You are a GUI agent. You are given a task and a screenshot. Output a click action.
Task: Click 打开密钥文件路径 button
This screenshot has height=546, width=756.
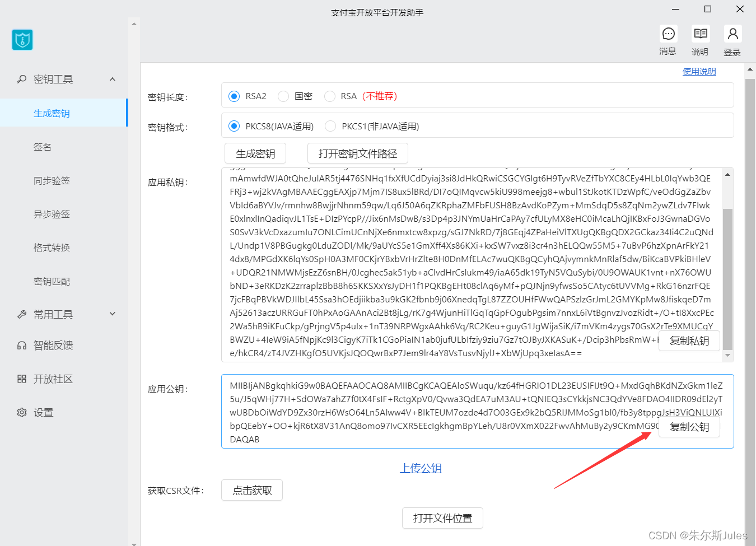click(x=358, y=153)
